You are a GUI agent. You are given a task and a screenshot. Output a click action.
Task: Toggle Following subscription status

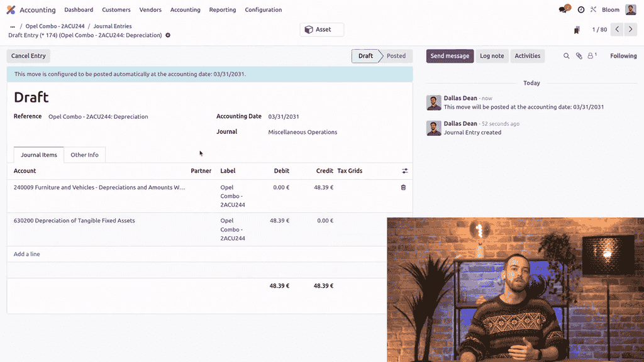click(623, 56)
